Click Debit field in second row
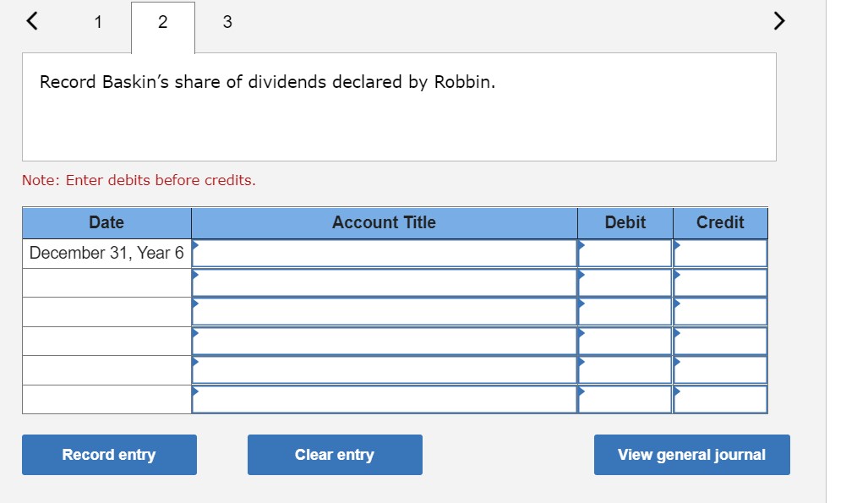The image size is (868, 503). tap(625, 282)
